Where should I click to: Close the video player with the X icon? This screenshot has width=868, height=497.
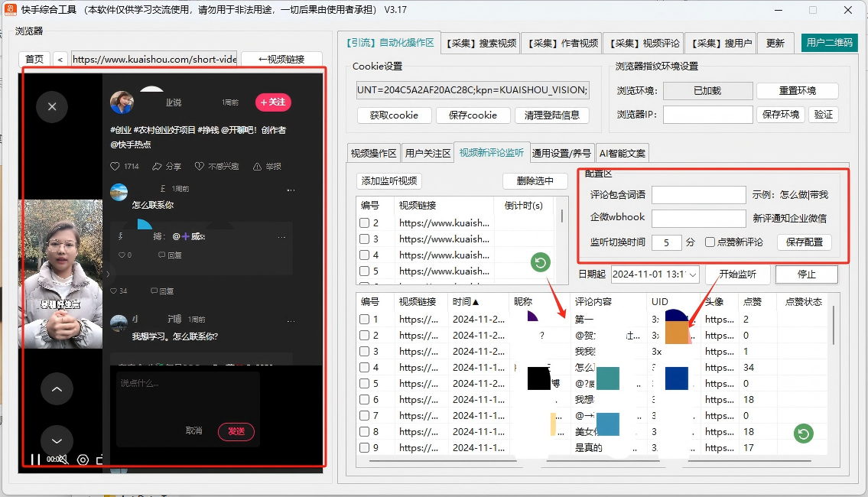point(52,106)
